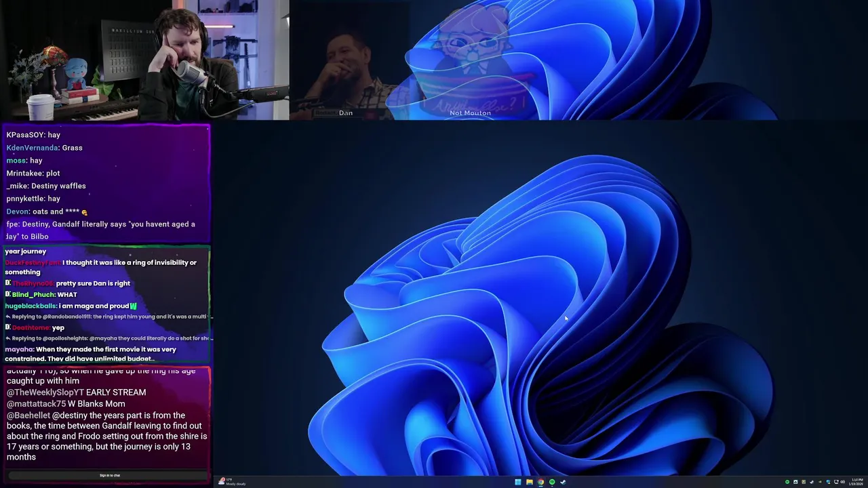Click the Steam icon in the system tray
The image size is (868, 488).
tap(812, 482)
